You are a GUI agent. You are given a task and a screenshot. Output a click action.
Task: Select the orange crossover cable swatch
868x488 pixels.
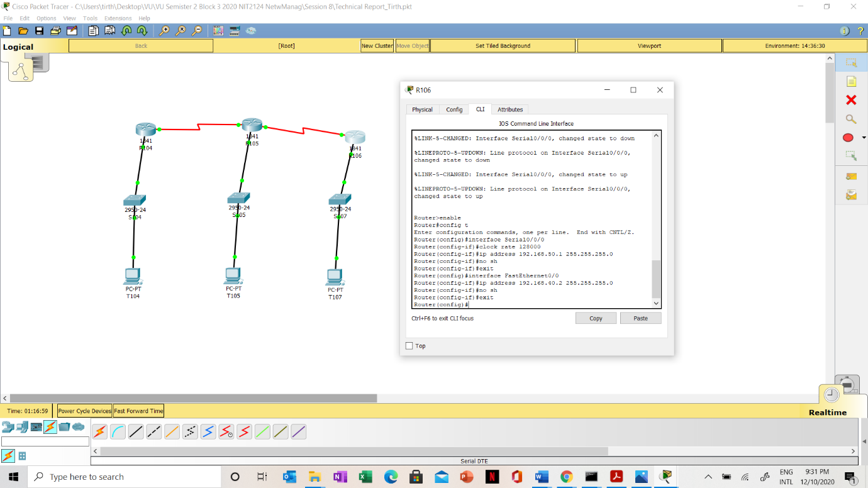(172, 432)
